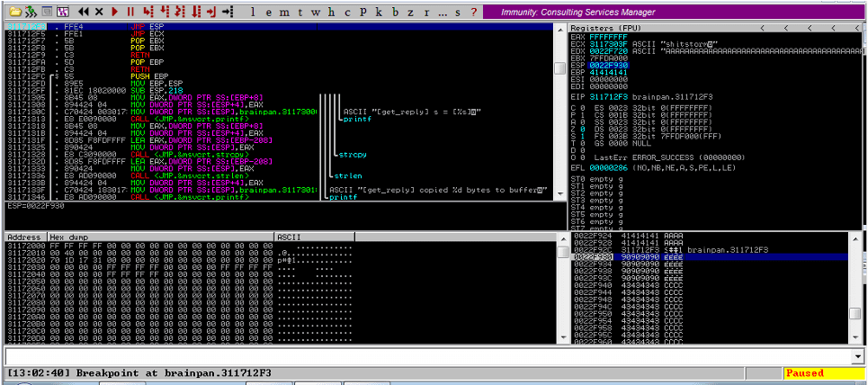The height and width of the screenshot is (385, 868).
Task: Pause execution with the pause icon
Action: click(x=131, y=12)
